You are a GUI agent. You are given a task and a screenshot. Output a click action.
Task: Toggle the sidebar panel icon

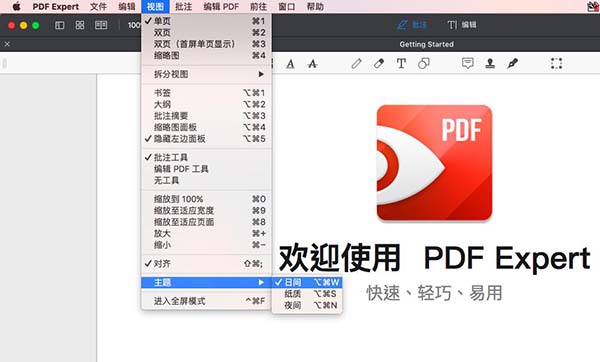(59, 25)
